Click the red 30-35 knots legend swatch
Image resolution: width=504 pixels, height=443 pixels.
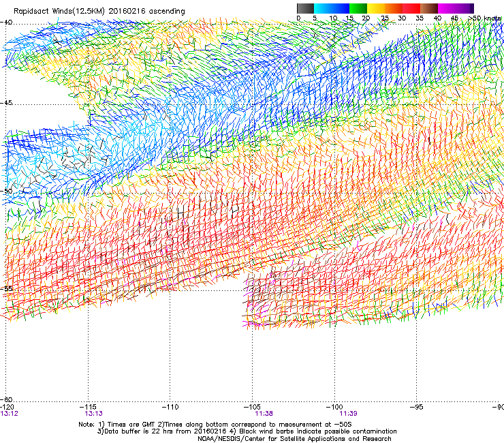411,8
